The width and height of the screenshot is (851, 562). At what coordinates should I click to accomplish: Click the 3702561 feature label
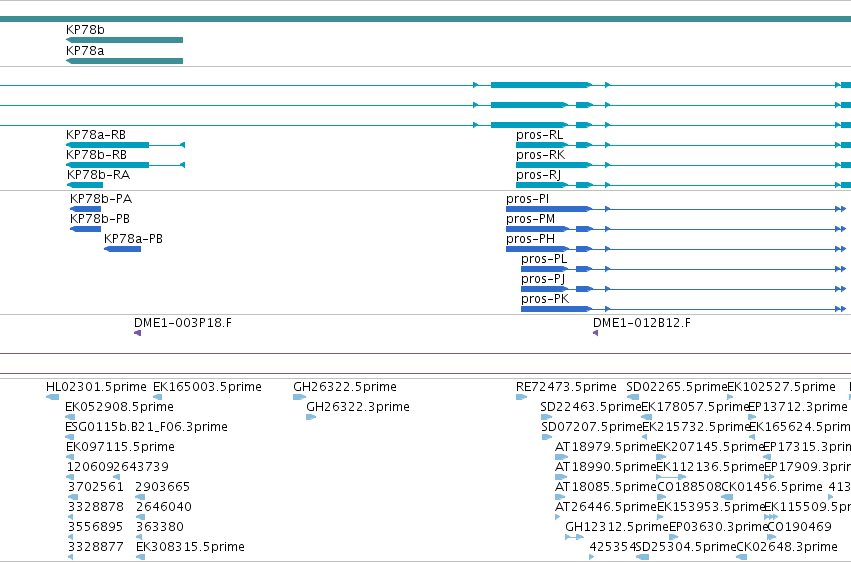[96, 487]
